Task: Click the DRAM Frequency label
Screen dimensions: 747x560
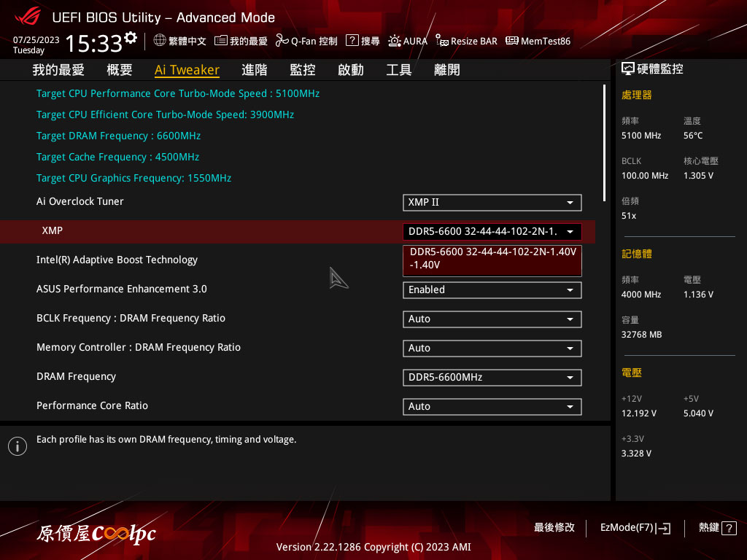Action: (x=76, y=377)
